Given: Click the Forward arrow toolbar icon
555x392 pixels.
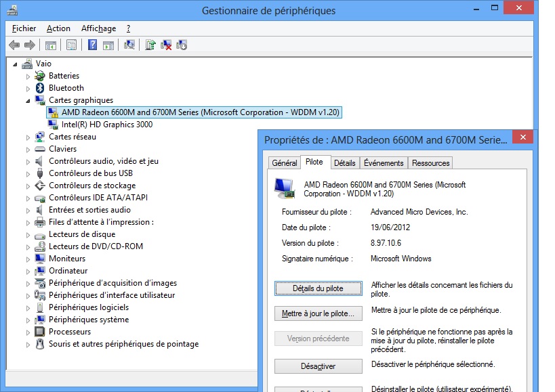Looking at the screenshot, I should click(30, 45).
